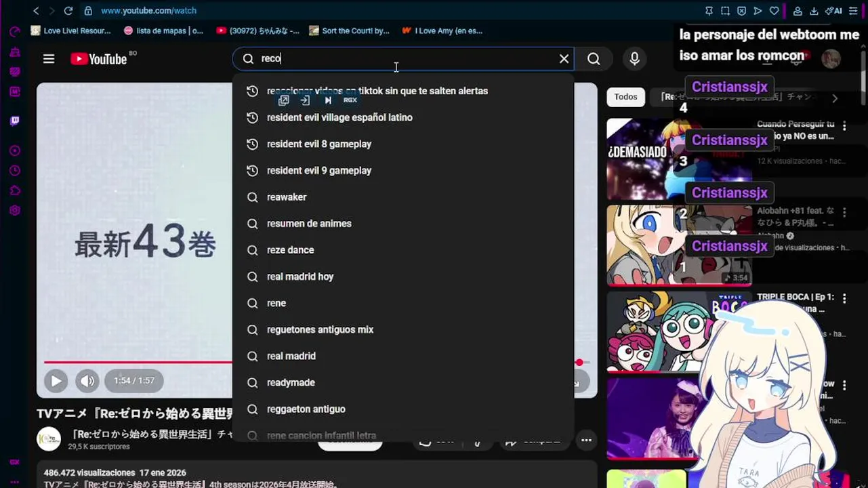This screenshot has height=488, width=868.
Task: Click the red video progress bar
Action: click(138, 362)
